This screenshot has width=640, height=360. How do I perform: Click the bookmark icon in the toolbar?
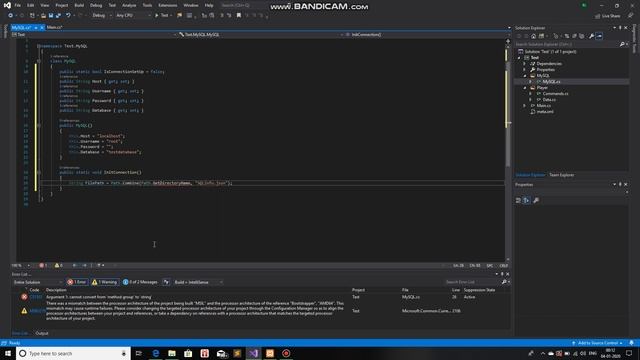(239, 16)
